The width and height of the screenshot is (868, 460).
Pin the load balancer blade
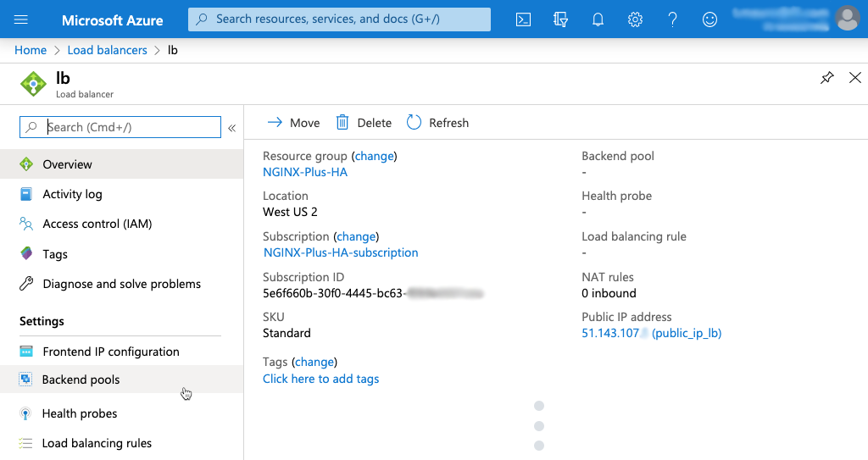[x=826, y=78]
